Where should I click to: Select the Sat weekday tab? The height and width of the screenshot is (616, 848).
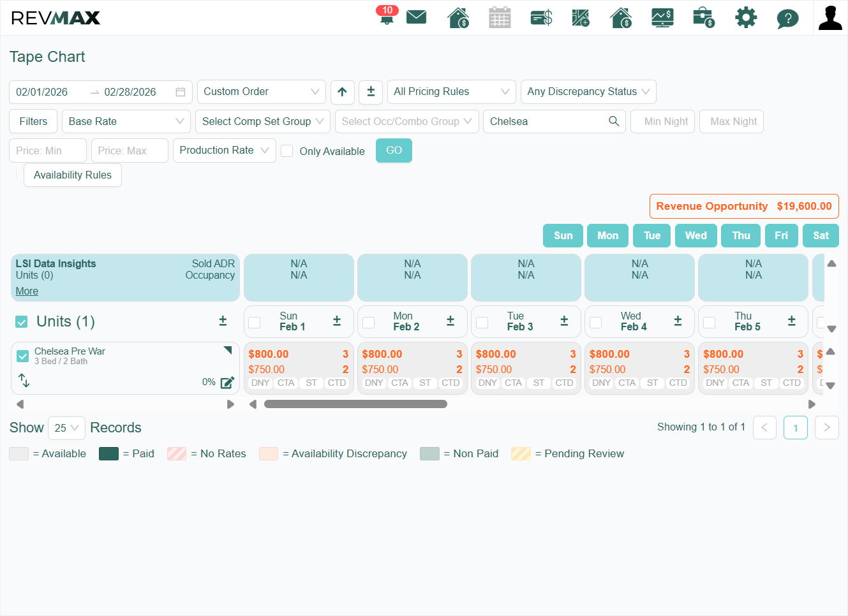pyautogui.click(x=821, y=235)
